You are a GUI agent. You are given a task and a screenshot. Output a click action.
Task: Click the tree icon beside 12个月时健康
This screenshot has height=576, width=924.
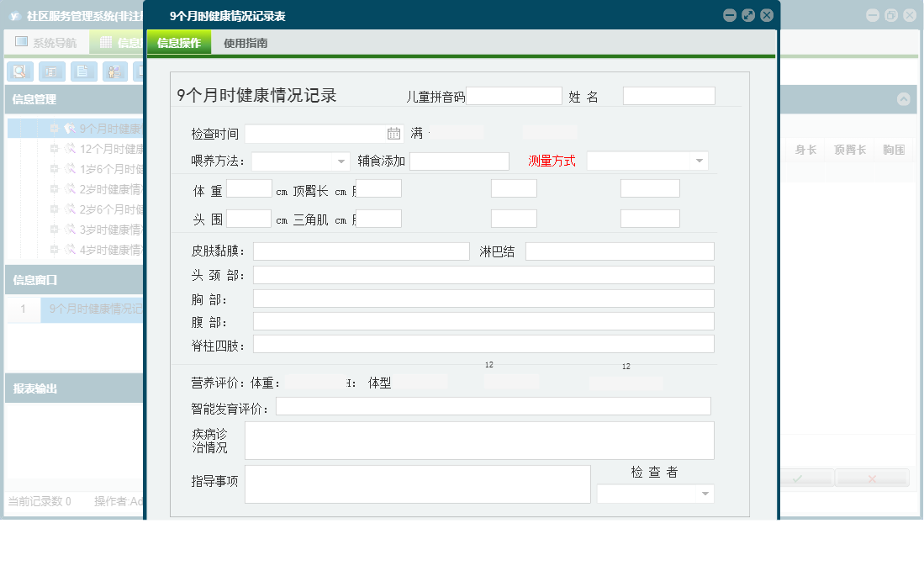(70, 149)
